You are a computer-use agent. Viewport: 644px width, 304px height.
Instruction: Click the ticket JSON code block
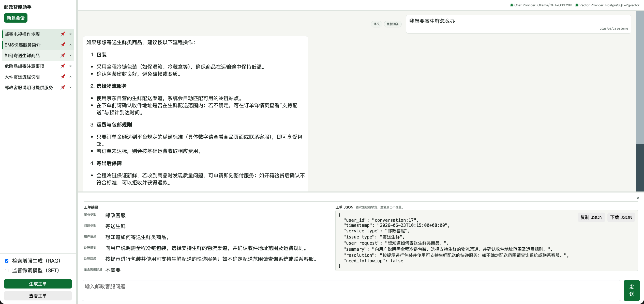click(x=486, y=241)
